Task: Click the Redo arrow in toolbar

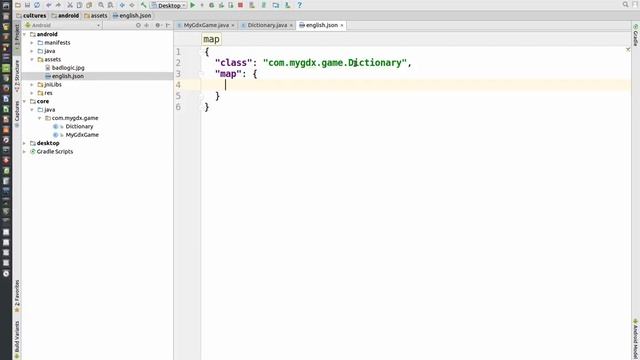Action: [x=58, y=5]
